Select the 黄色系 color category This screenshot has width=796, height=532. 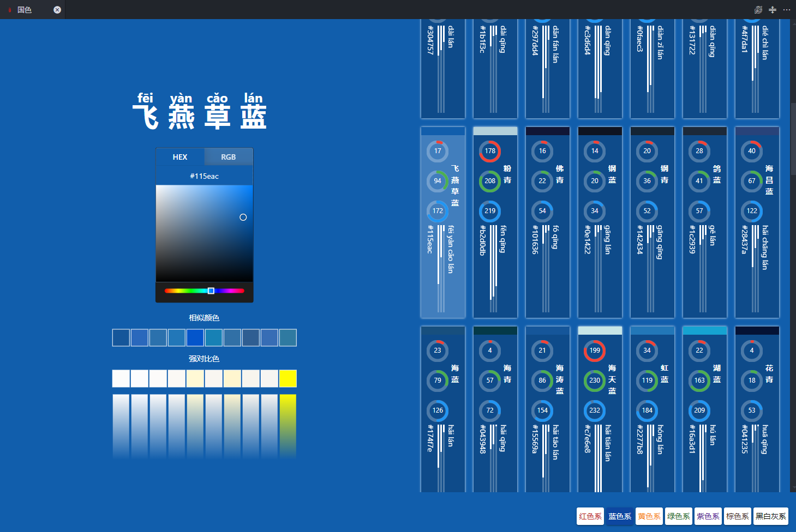tap(649, 516)
